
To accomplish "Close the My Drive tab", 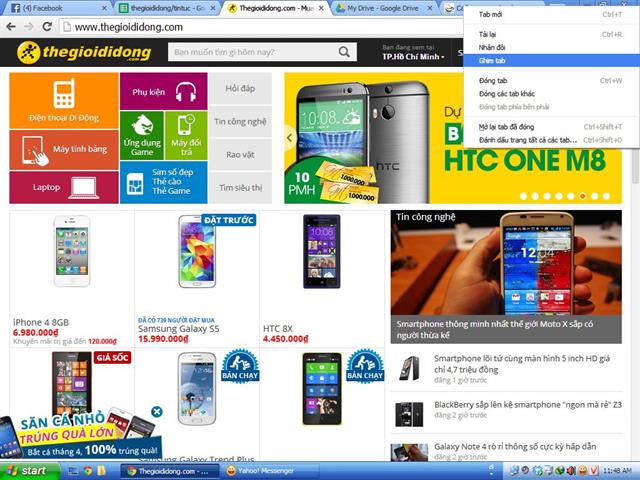I will (x=430, y=8).
